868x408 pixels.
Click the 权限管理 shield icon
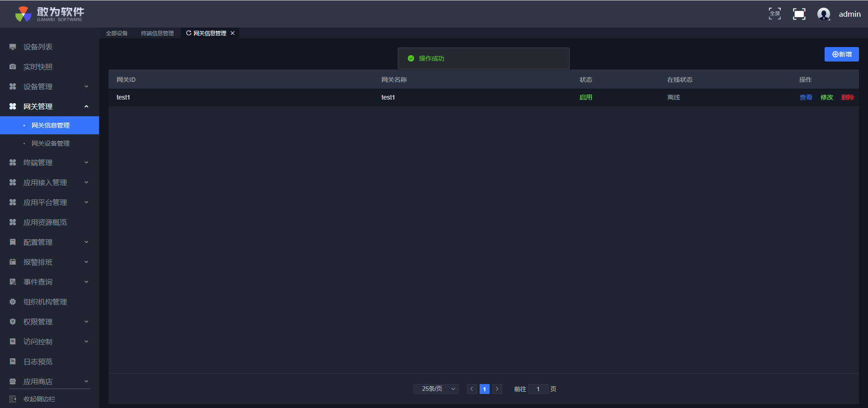[x=13, y=322]
